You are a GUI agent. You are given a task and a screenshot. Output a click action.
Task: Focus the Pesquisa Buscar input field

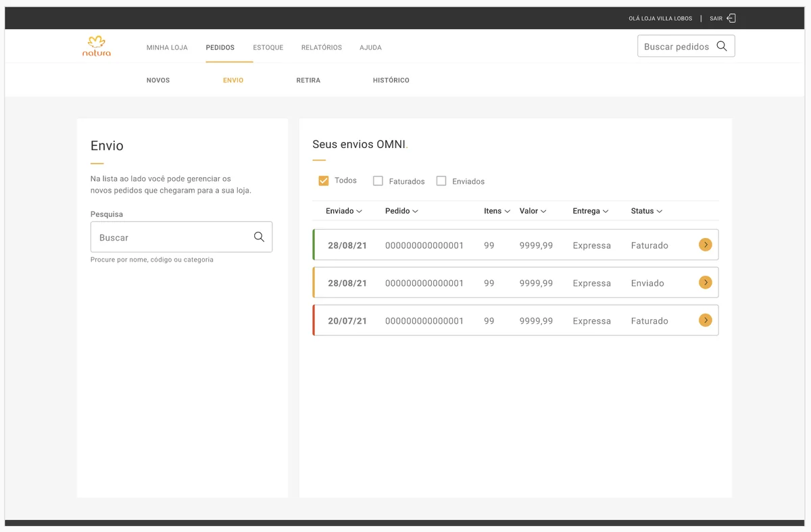coord(181,237)
